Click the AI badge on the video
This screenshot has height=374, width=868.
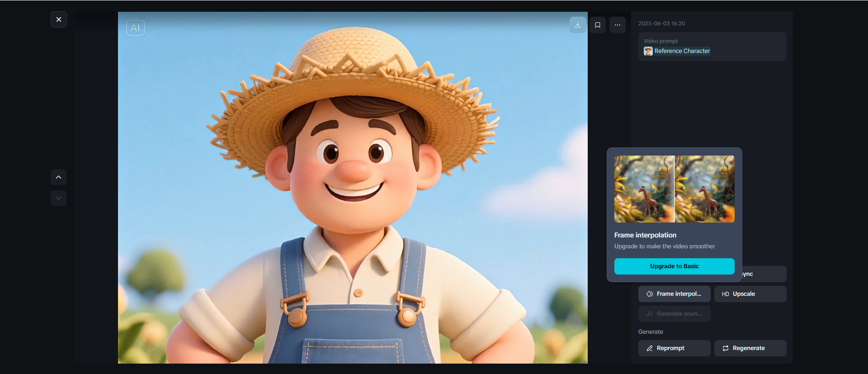[x=136, y=28]
